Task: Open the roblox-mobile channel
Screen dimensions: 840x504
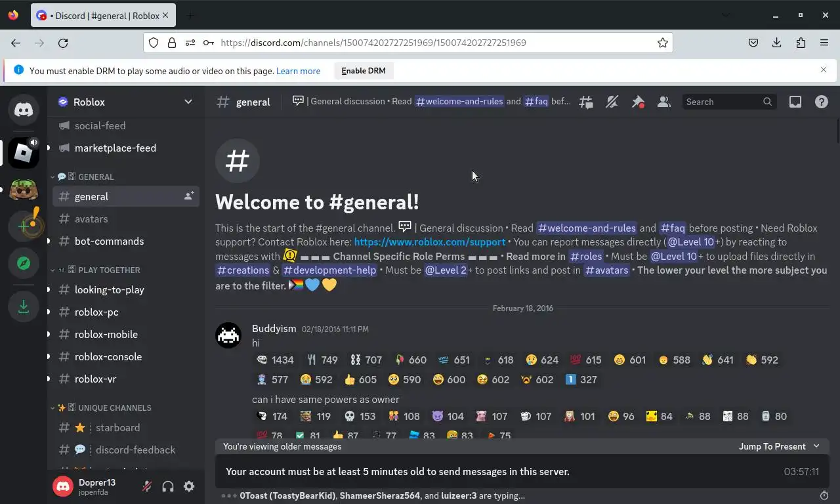Action: point(125,334)
